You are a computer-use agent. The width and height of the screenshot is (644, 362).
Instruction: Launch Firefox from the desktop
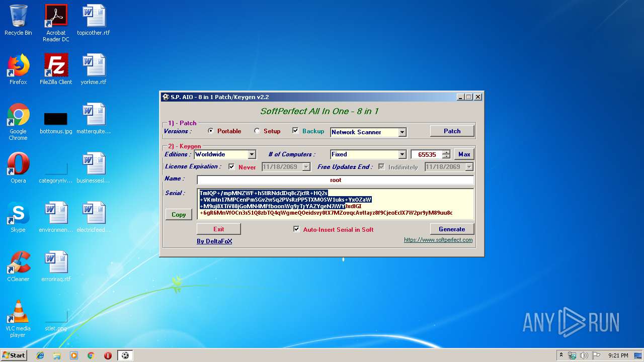[18, 69]
